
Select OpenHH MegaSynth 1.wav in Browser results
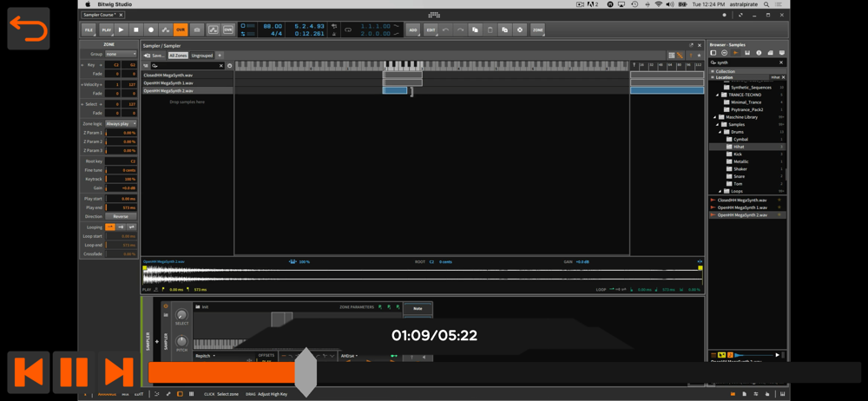point(746,207)
